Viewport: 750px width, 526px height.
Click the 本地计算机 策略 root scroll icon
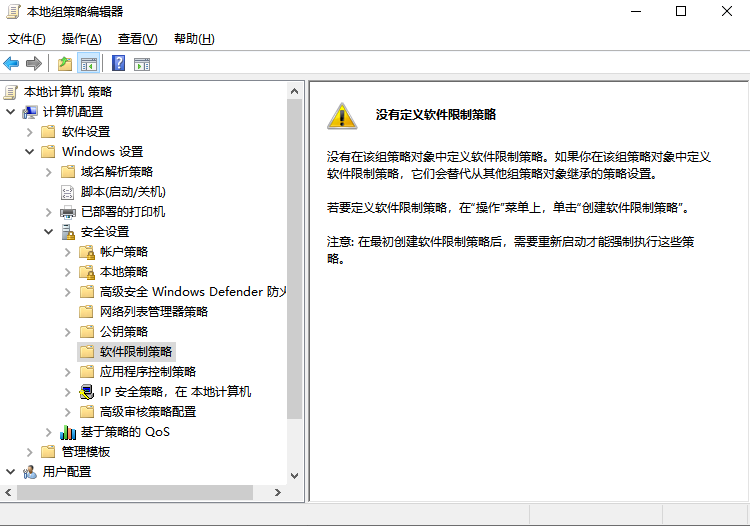(11, 92)
